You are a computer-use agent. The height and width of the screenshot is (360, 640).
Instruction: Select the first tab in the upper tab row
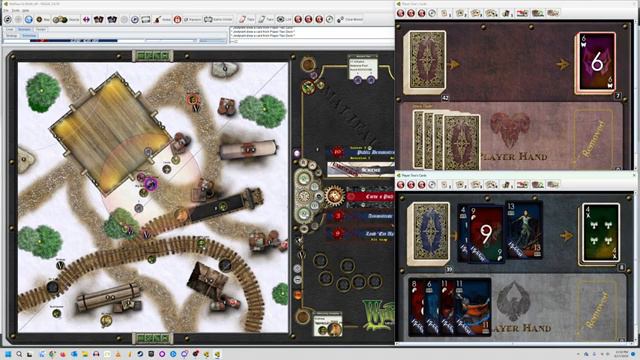10,29
